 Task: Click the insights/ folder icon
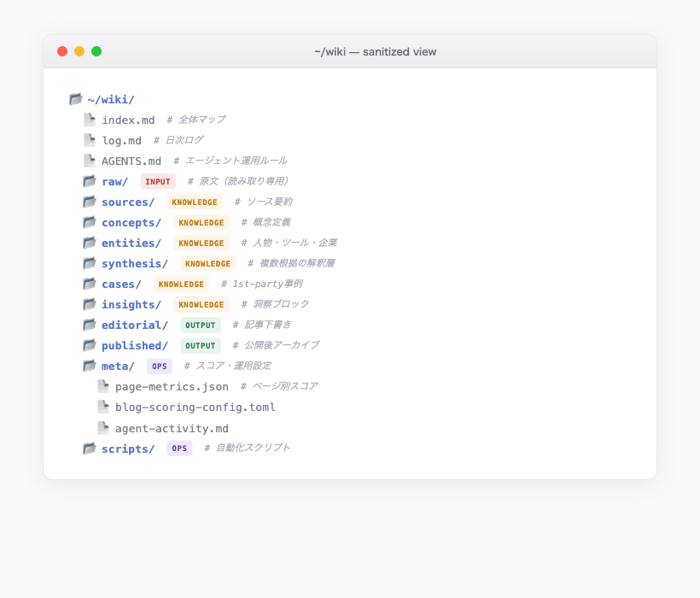(89, 304)
